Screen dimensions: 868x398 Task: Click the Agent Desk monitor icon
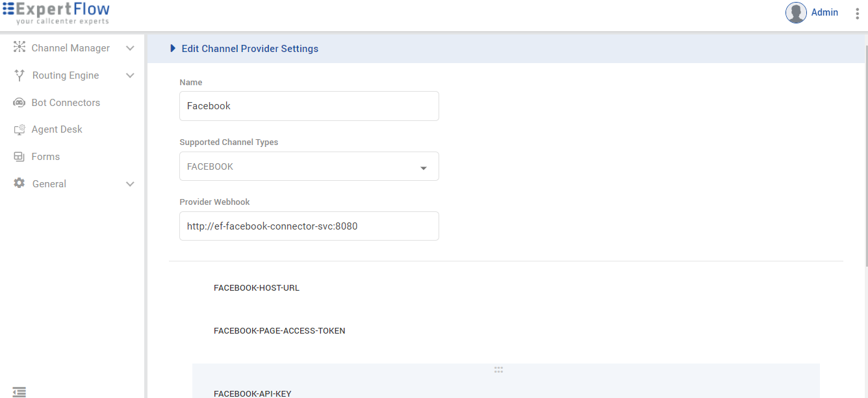point(19,129)
